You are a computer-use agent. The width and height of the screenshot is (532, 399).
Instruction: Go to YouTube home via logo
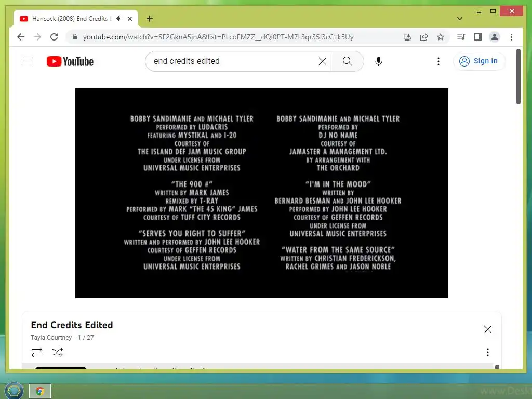click(70, 61)
